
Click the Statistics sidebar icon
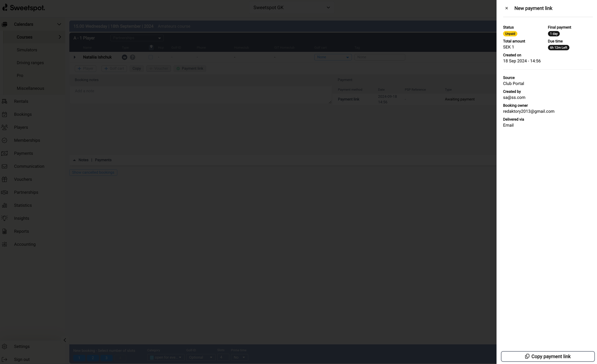pyautogui.click(x=5, y=205)
